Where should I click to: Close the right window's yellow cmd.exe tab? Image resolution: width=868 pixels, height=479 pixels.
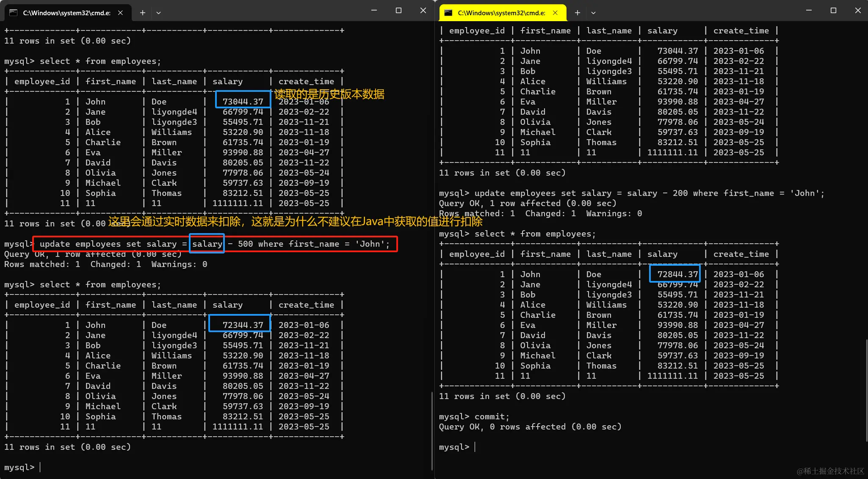click(x=556, y=13)
